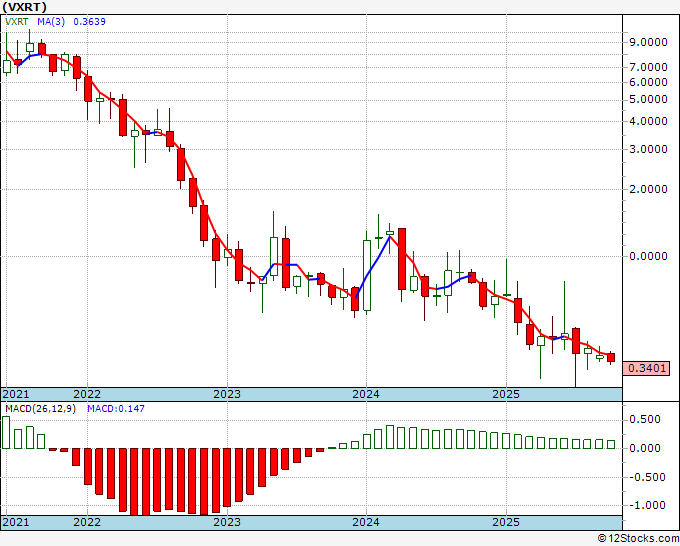Click 2021 on the MACD timeline
This screenshot has width=680, height=546.
[16, 522]
